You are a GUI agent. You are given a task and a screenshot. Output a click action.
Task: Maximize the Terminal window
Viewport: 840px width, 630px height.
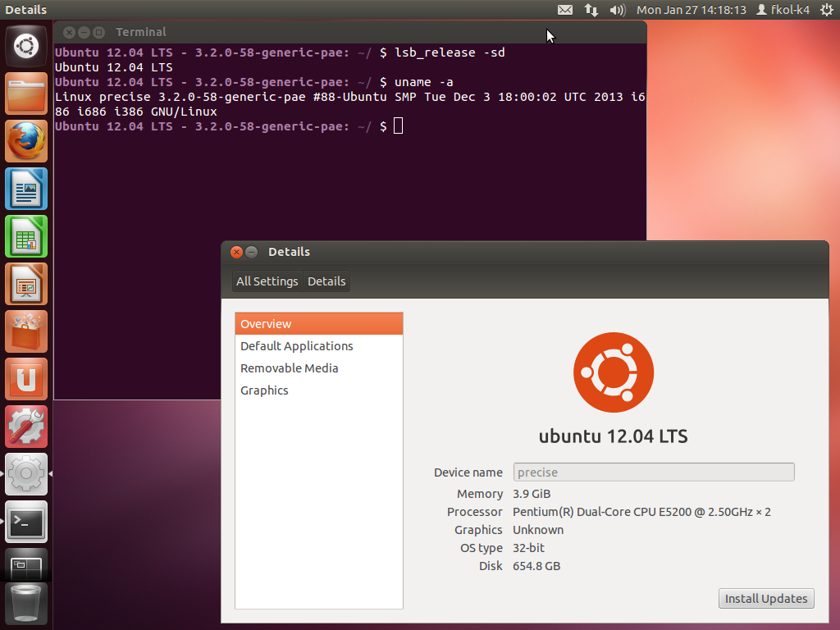(x=99, y=33)
